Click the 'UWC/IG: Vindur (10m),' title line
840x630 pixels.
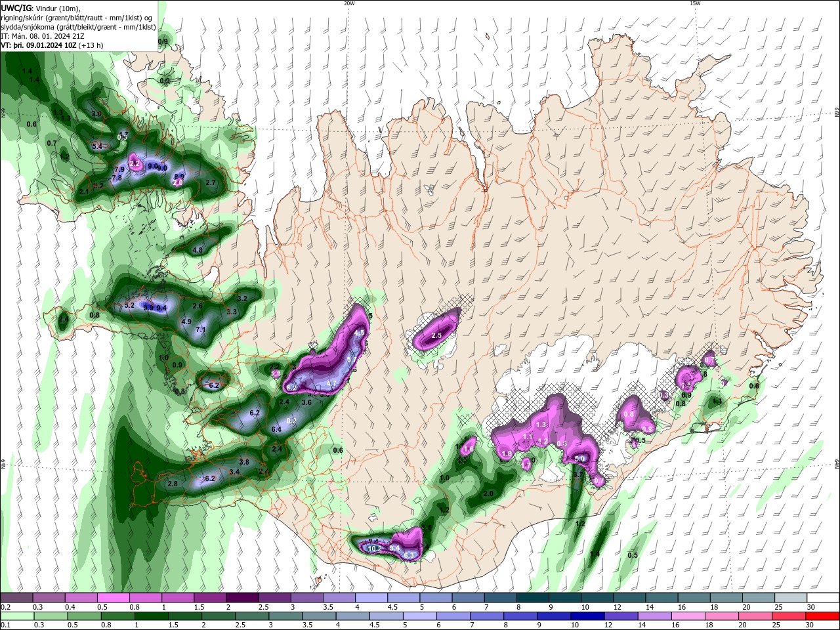pos(41,8)
